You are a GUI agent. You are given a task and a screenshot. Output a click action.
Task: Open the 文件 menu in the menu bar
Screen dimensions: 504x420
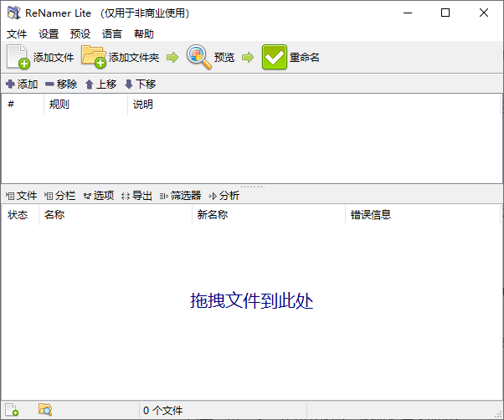[17, 33]
